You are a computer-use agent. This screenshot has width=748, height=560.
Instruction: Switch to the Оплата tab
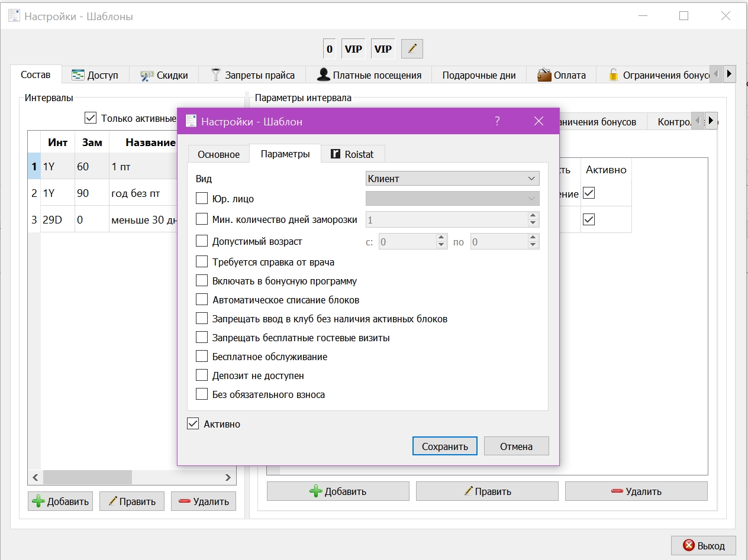pos(561,75)
